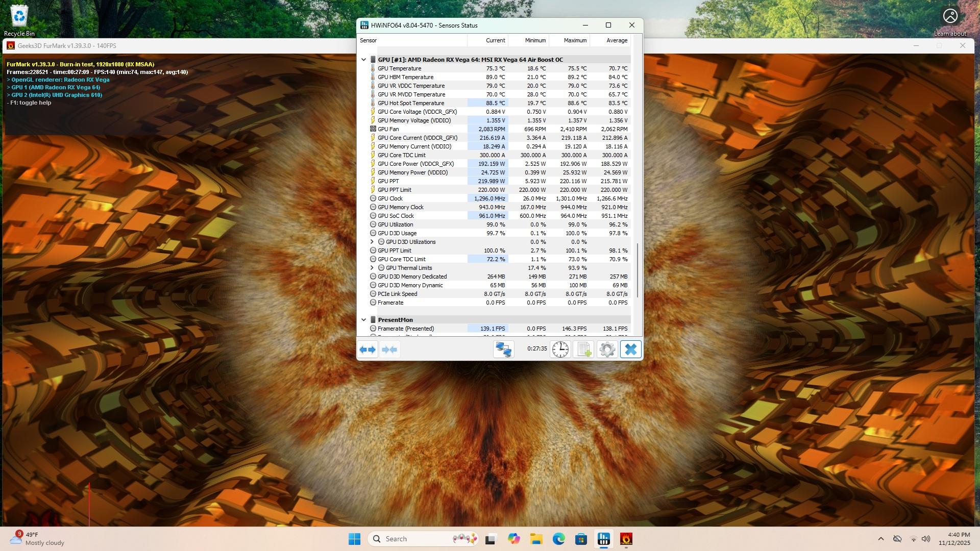The image size is (980, 551).
Task: Open the remote network sensors icon in HWiNFO
Action: pos(504,349)
